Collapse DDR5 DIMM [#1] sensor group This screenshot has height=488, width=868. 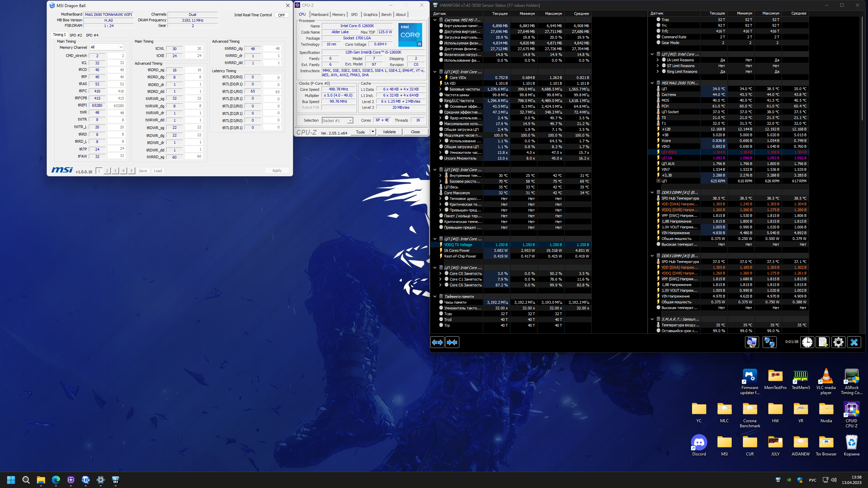[652, 192]
